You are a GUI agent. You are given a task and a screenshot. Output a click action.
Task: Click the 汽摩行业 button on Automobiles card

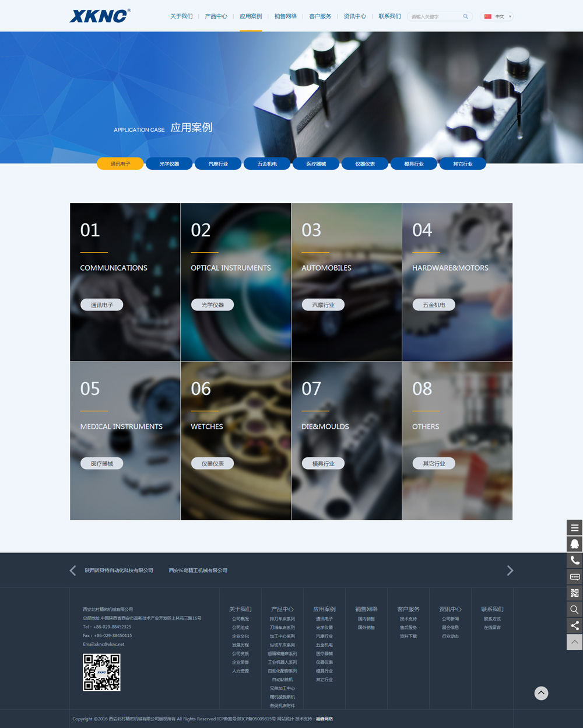pyautogui.click(x=323, y=304)
